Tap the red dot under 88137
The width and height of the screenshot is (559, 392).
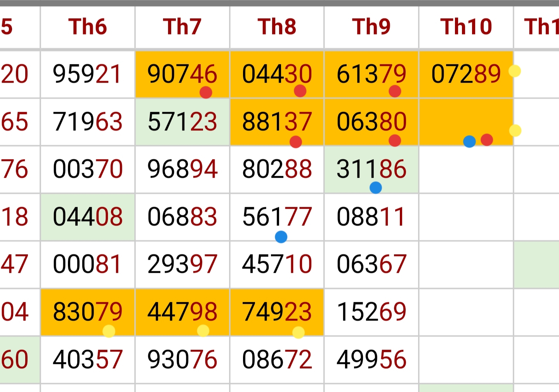[x=296, y=142]
